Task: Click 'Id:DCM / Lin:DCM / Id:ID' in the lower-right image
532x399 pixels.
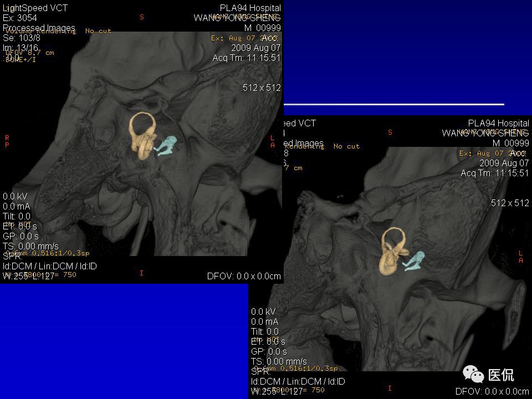Action: [298, 381]
